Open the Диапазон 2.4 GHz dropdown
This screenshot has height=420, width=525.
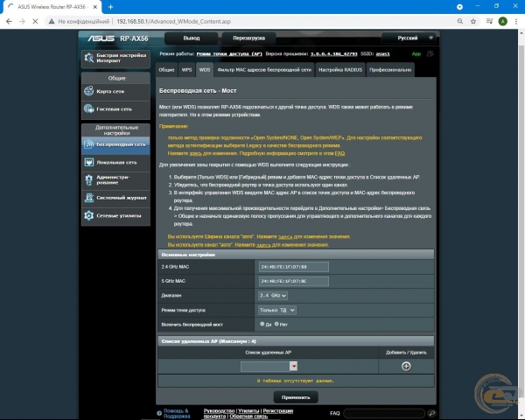point(272,296)
